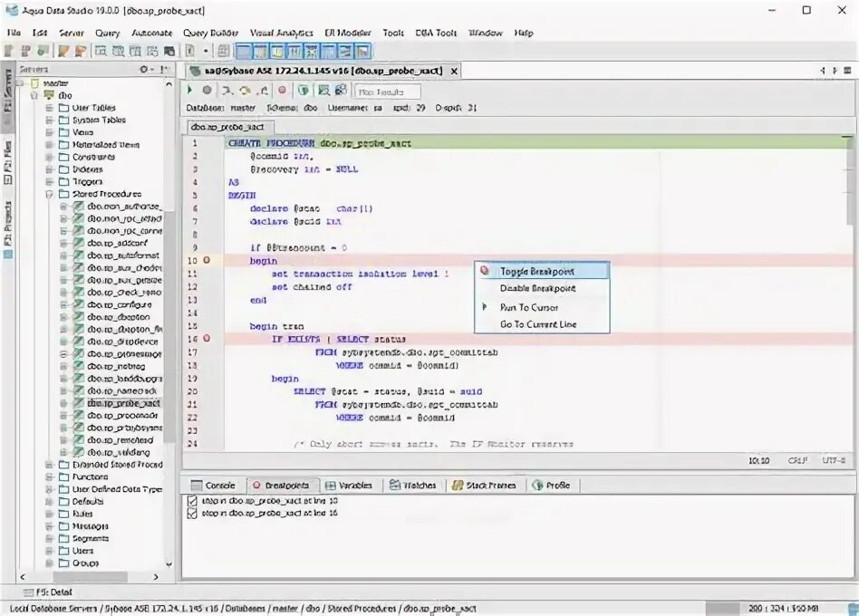The image size is (859, 616).
Task: Click the icon just left of Max Results
Action: click(x=341, y=91)
